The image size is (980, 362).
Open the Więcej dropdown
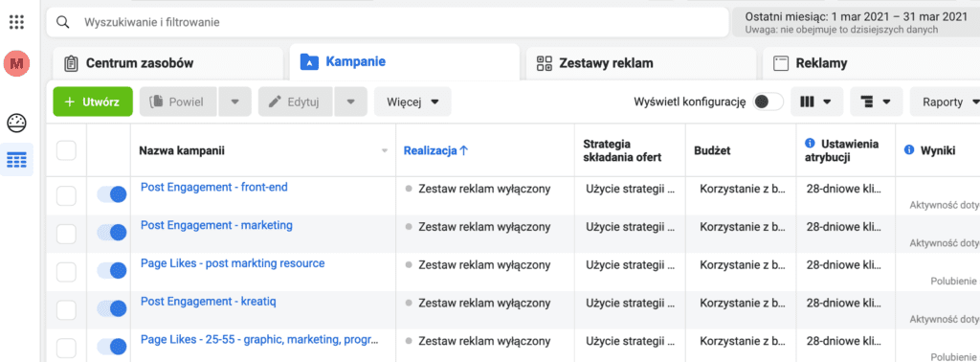click(x=412, y=102)
